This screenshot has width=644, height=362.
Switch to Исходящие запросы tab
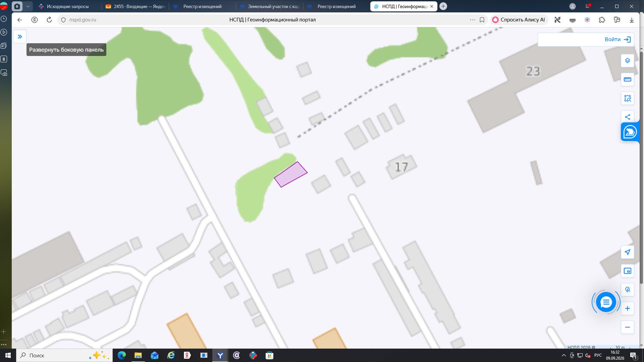click(67, 6)
